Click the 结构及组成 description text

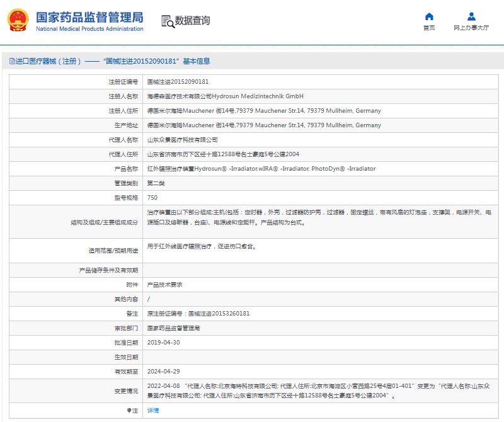tap(319, 217)
